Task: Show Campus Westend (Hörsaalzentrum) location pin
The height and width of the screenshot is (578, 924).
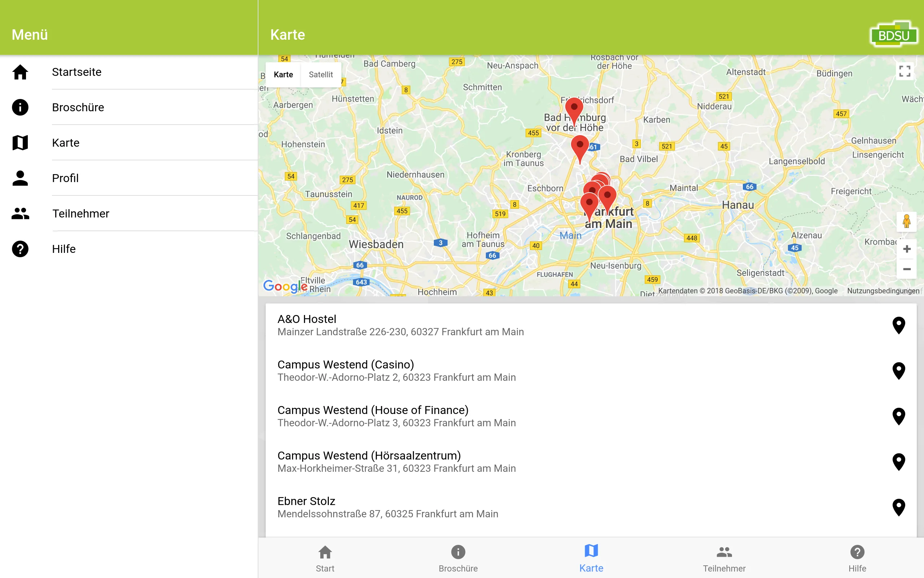Action: click(899, 462)
